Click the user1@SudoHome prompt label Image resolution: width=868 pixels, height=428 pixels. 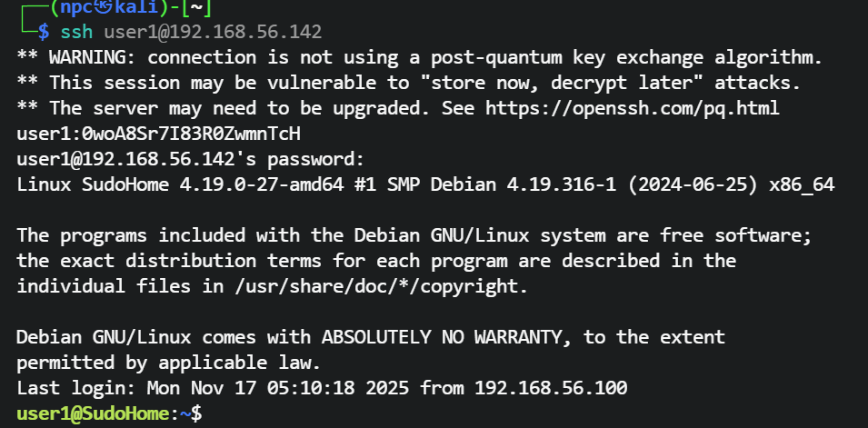click(x=94, y=413)
